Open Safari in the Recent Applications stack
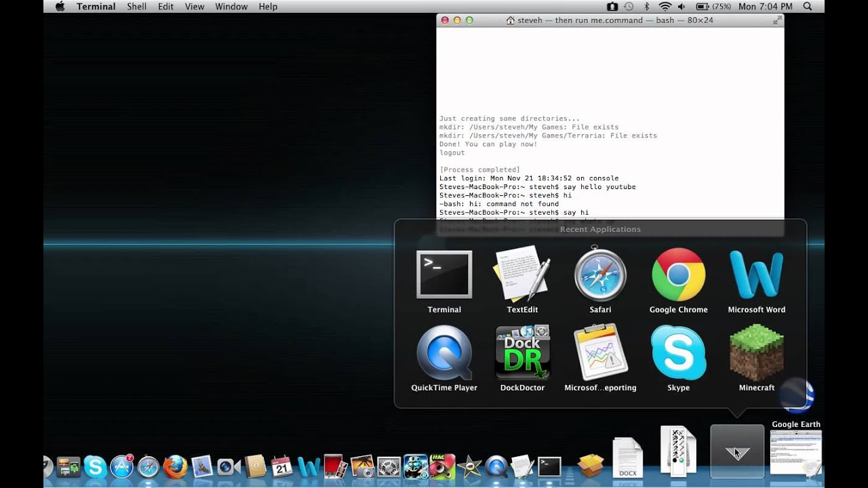 tap(600, 273)
